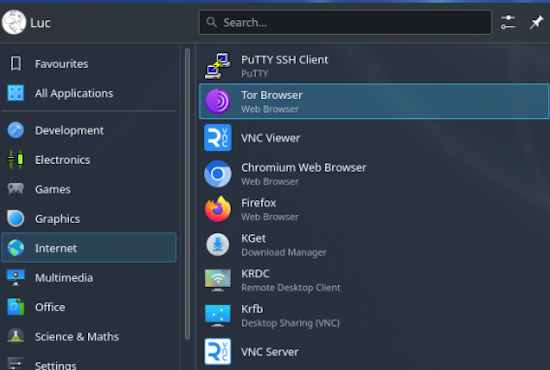
Task: Focus the Search field
Action: coord(345,22)
